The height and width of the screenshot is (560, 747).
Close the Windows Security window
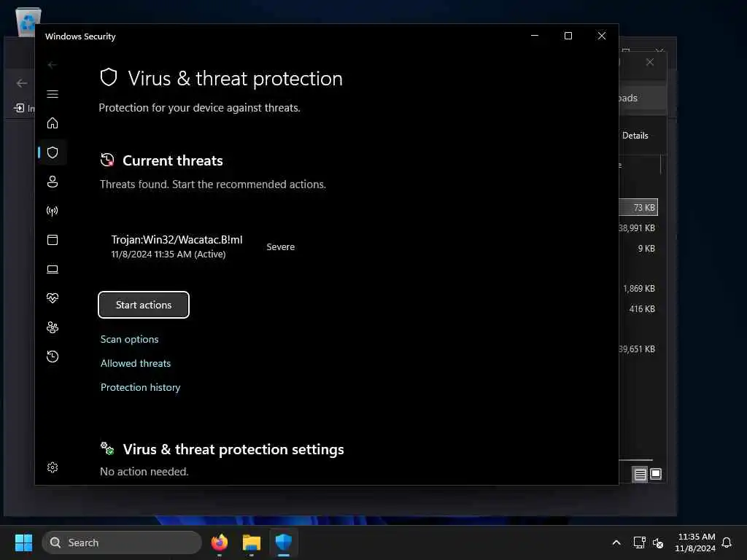point(602,36)
